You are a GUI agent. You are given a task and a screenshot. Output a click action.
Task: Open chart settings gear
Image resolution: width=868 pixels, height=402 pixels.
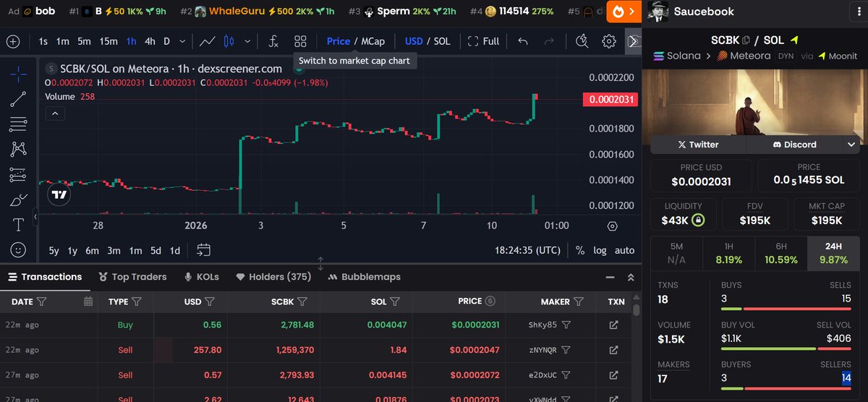coord(609,41)
